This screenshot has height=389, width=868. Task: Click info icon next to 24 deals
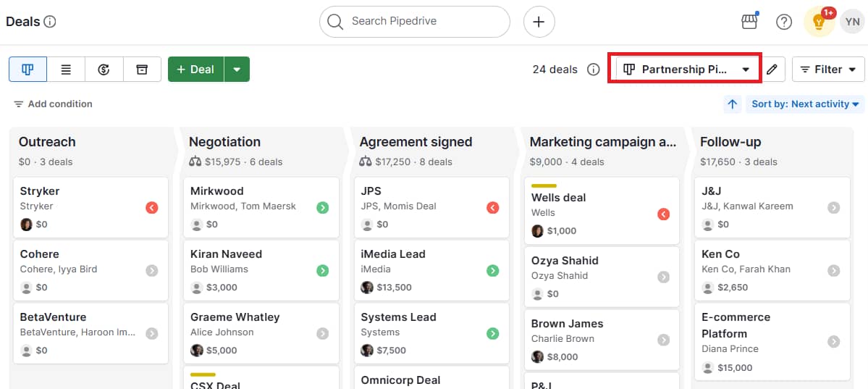594,70
